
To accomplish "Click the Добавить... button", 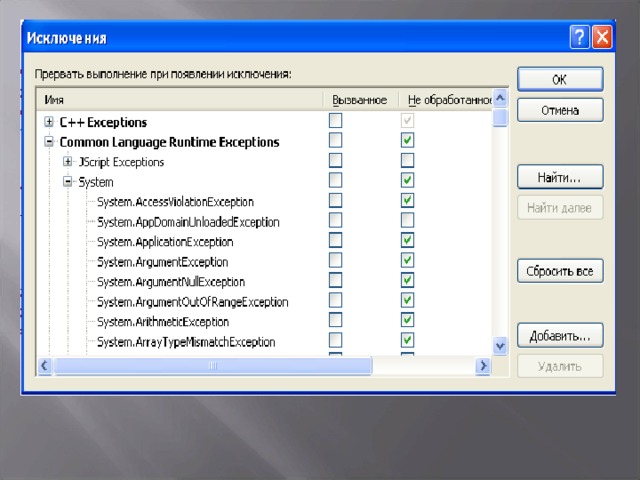I will click(559, 335).
